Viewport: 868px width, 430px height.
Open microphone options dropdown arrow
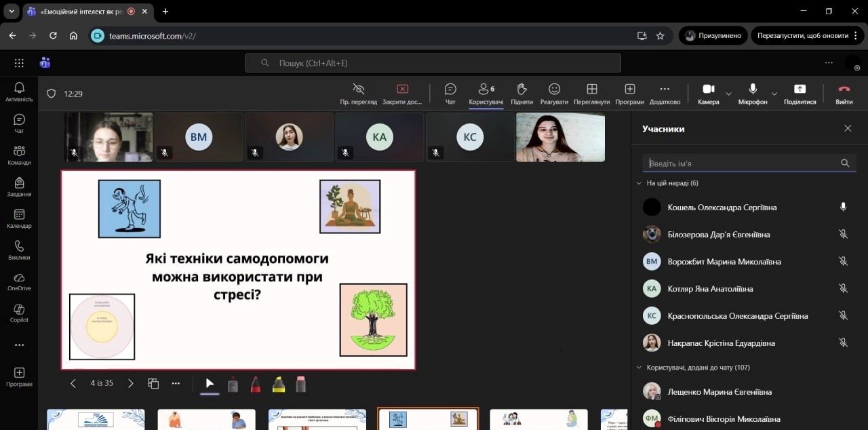pyautogui.click(x=774, y=94)
